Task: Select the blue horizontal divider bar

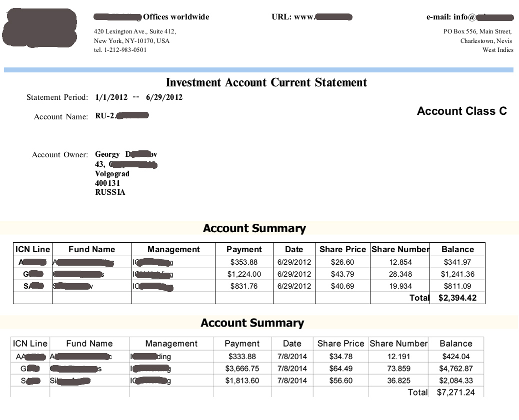Action: [x=258, y=70]
